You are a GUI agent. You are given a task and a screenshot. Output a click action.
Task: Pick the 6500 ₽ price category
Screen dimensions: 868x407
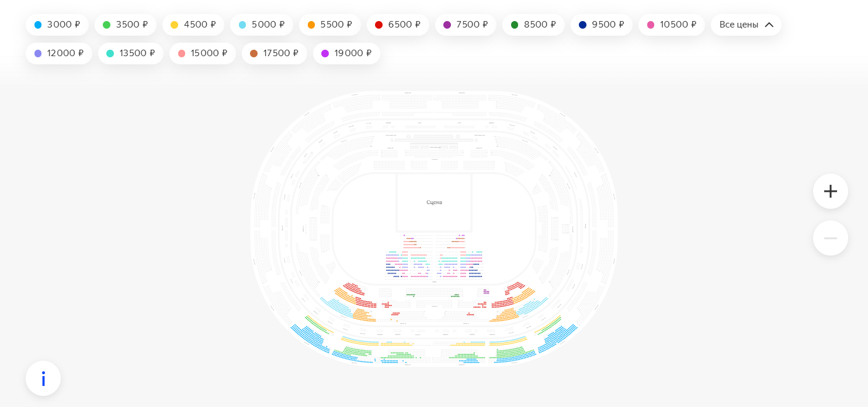[398, 25]
